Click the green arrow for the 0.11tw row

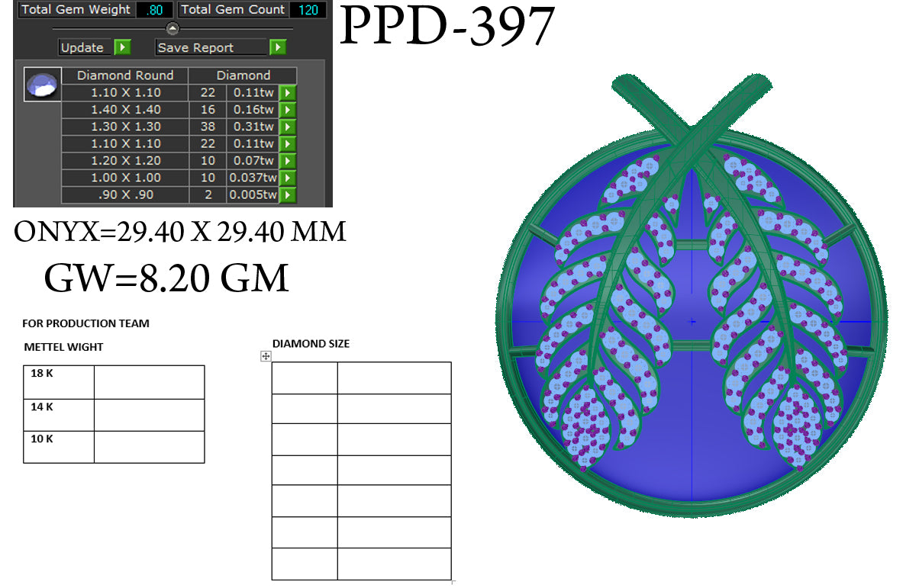click(285, 92)
